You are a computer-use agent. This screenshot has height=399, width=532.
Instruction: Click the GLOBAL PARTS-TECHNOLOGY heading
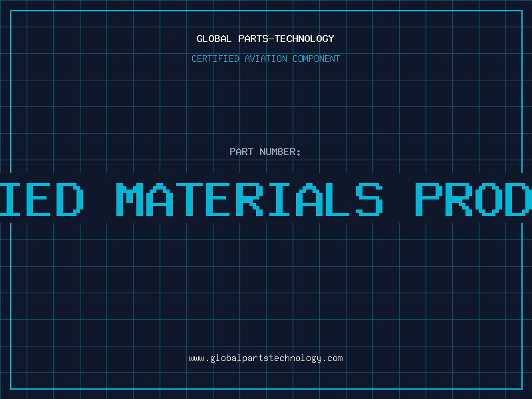point(265,39)
